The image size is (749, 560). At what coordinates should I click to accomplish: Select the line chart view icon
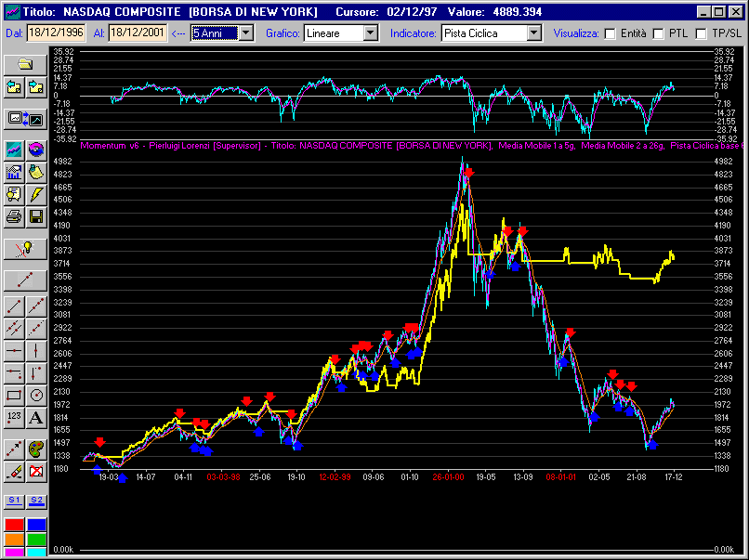[14, 150]
